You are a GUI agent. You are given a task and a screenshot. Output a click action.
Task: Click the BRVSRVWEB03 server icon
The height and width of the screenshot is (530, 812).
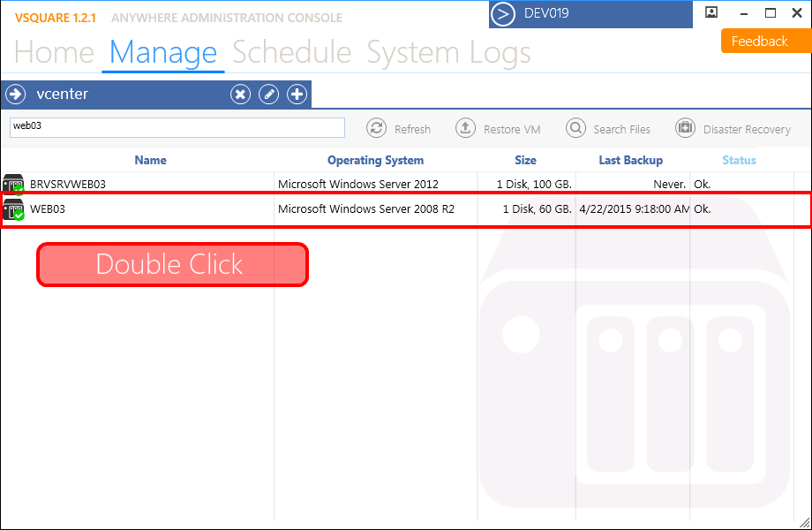coord(13,184)
